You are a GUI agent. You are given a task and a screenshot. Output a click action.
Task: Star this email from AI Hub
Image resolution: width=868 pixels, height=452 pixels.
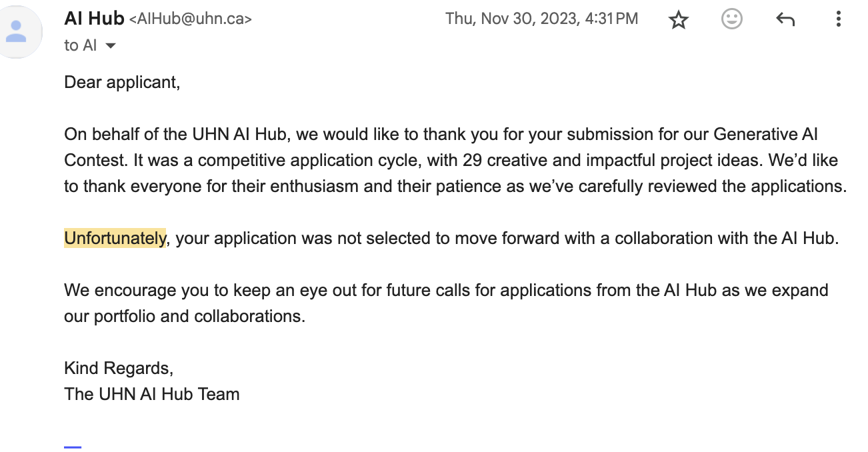pos(678,20)
